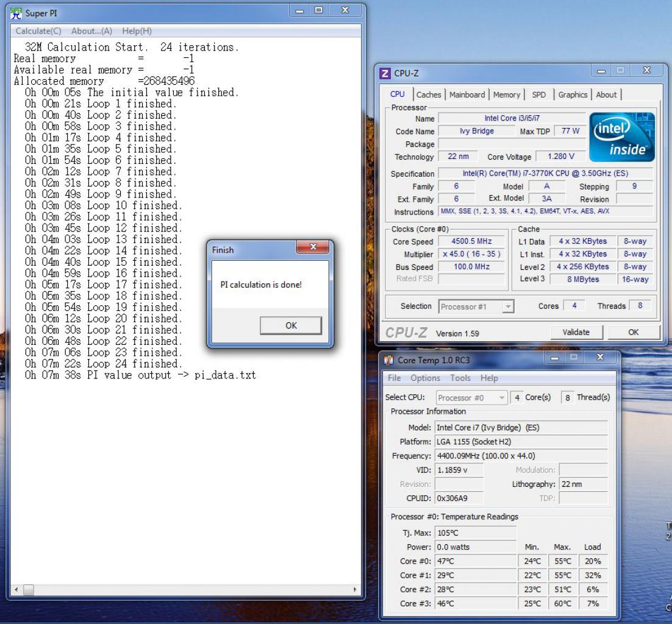
Task: Click the CPU-Z title bar Z icon
Action: (385, 73)
